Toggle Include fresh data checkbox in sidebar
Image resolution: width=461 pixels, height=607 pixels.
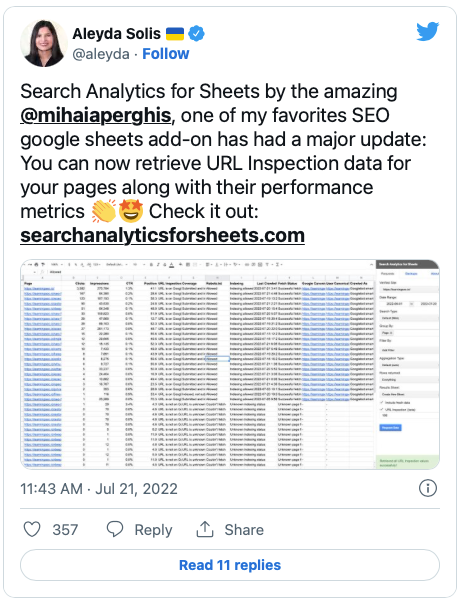pyautogui.click(x=381, y=403)
